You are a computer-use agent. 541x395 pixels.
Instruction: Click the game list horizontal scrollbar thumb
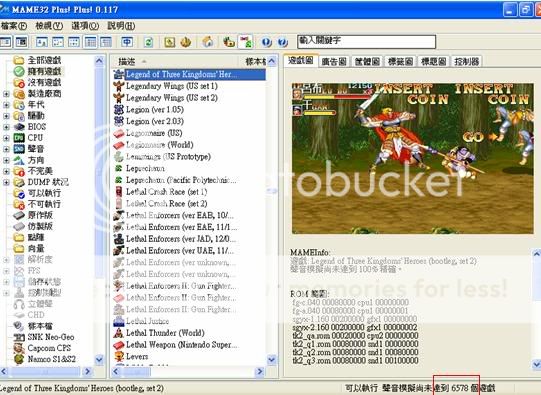(x=137, y=372)
